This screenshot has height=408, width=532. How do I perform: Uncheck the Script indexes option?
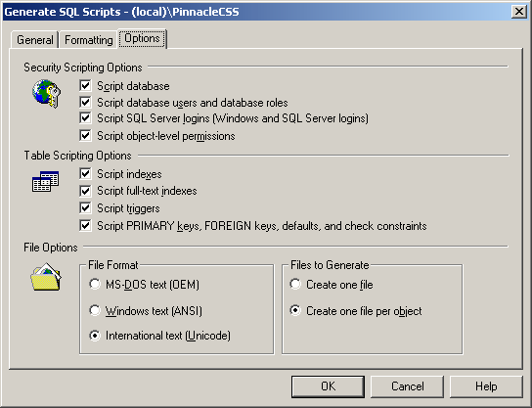[x=85, y=174]
